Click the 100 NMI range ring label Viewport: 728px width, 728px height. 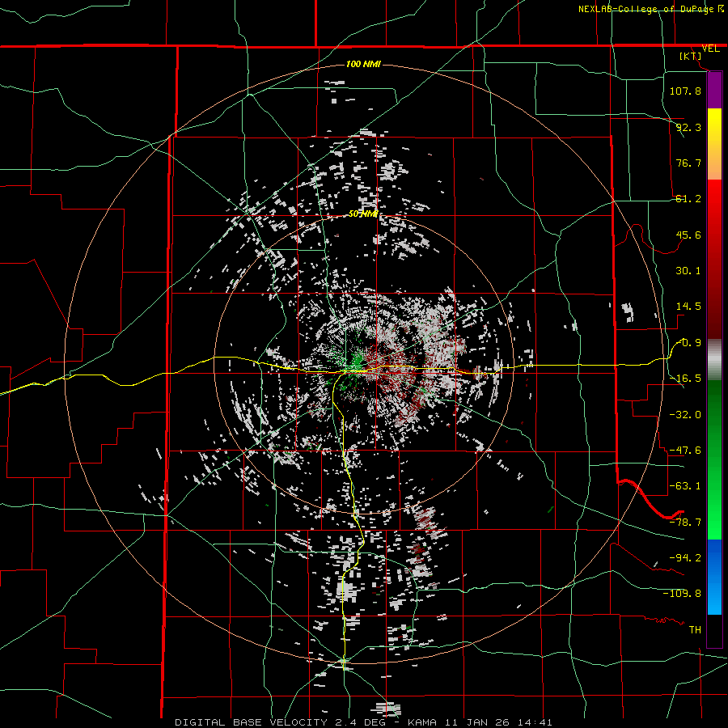[x=363, y=64]
